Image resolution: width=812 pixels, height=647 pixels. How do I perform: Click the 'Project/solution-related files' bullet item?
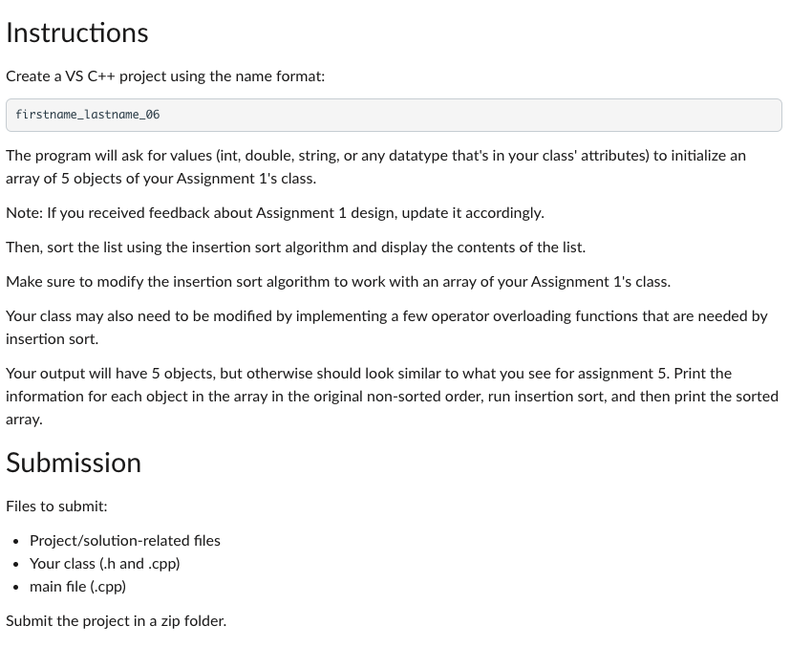[x=125, y=541]
